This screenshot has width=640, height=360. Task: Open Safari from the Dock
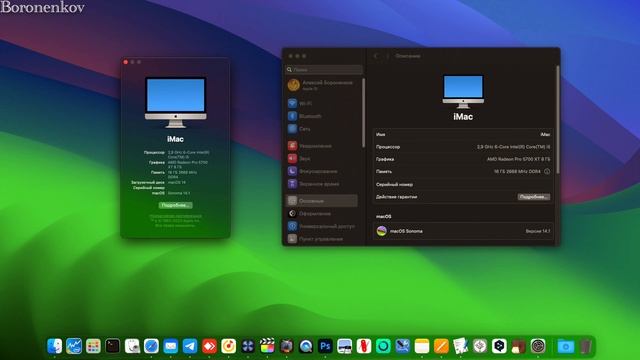151,347
